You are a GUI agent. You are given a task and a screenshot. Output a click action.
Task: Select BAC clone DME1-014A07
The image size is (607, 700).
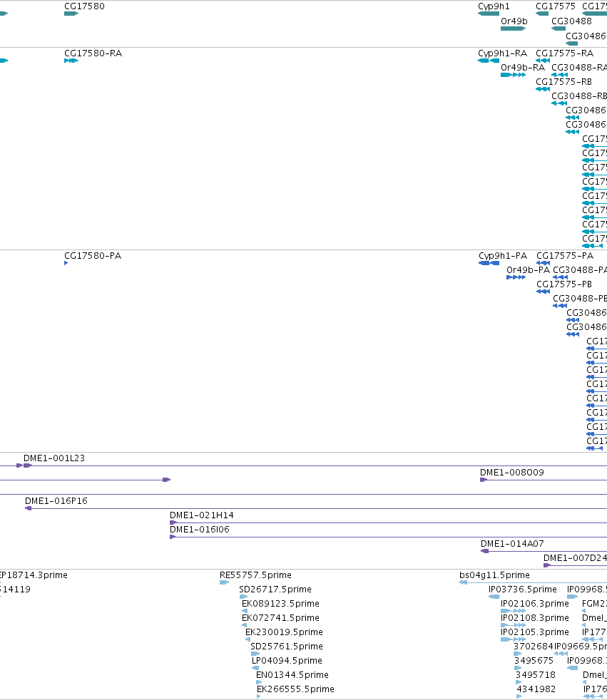tap(512, 544)
